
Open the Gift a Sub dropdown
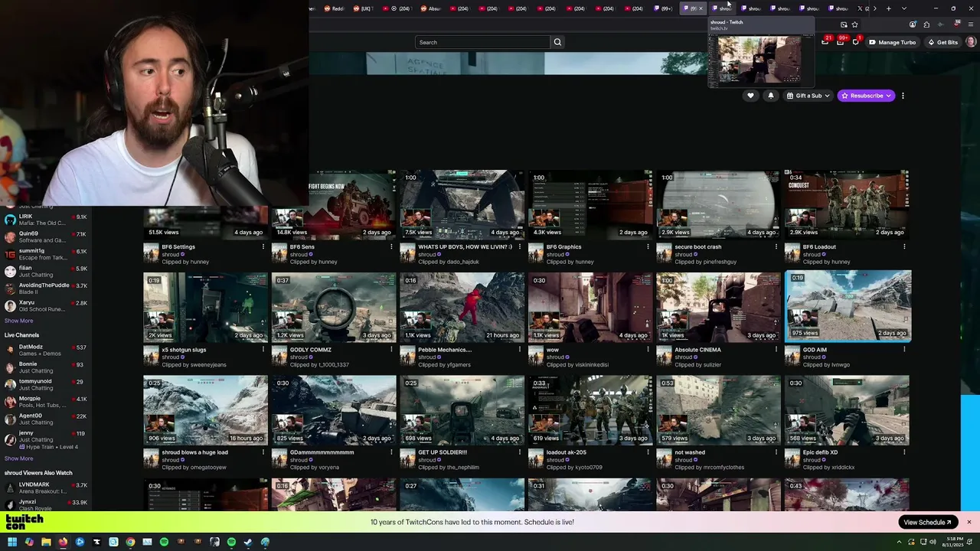coord(808,96)
